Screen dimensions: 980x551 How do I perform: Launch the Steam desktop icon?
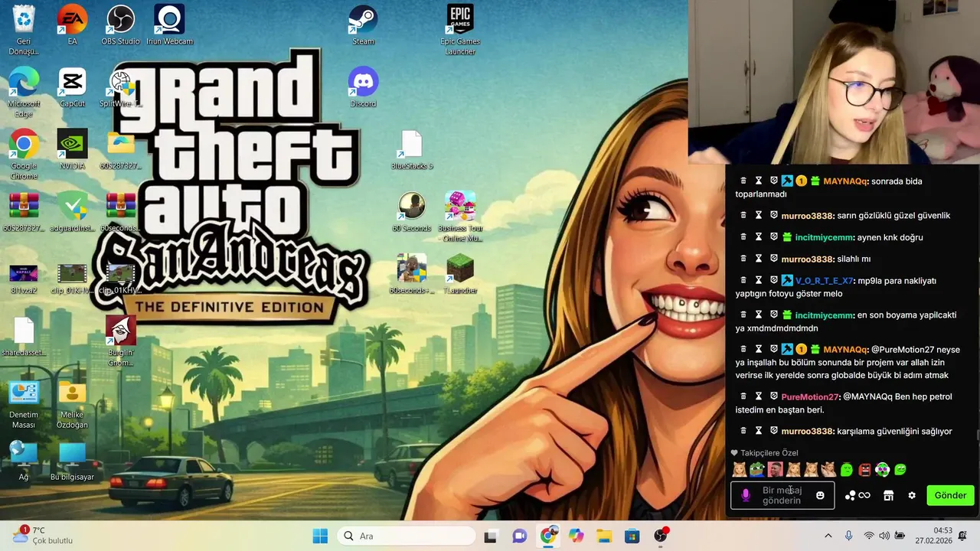click(x=363, y=24)
